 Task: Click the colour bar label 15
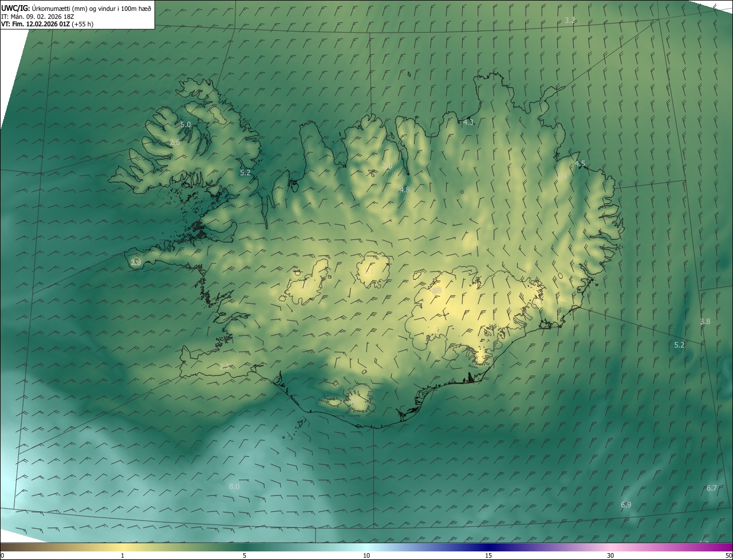point(488,555)
